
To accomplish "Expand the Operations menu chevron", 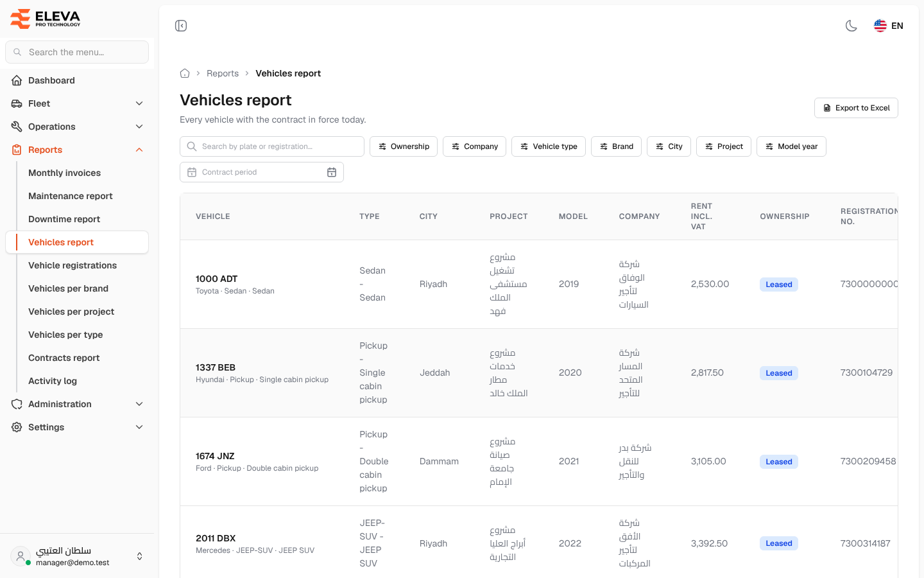I will point(139,127).
